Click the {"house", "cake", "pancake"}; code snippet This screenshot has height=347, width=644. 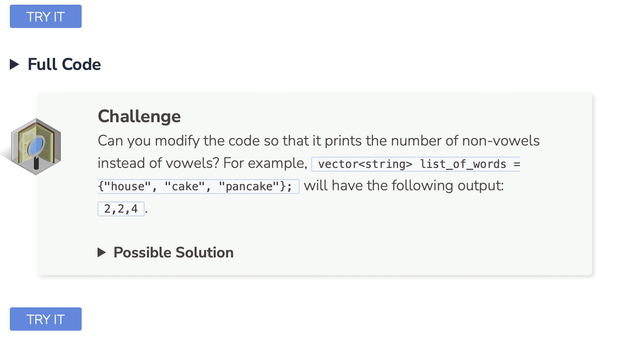coord(198,187)
